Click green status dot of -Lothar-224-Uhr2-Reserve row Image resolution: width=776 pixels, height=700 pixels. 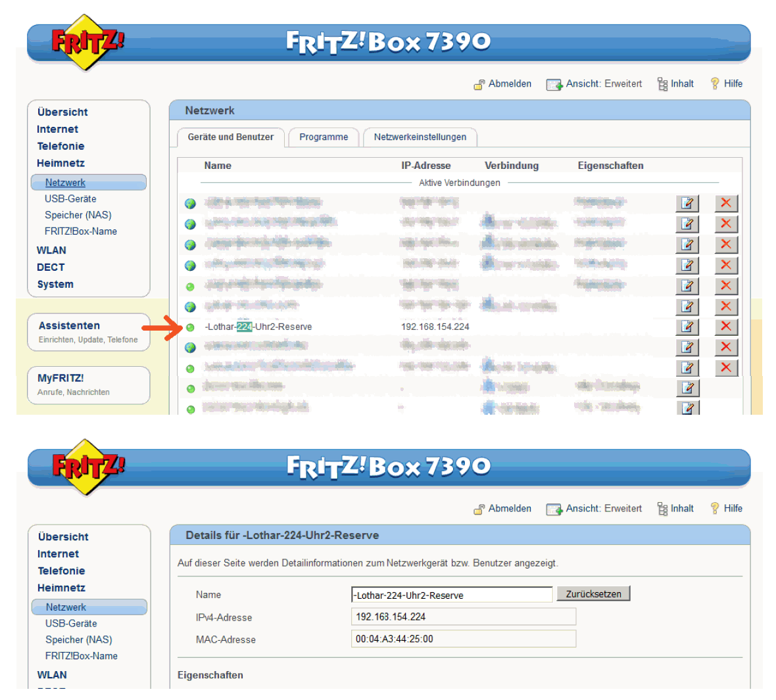click(x=190, y=327)
